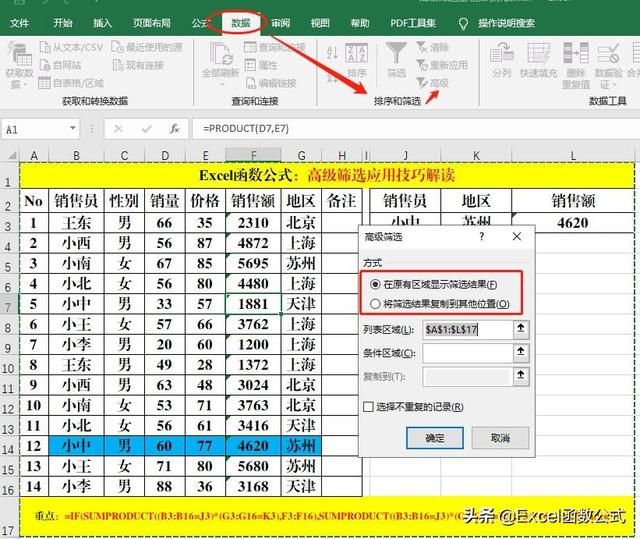Click Refresh All (全部刷新) icon
The width and height of the screenshot is (640, 539).
pos(221,54)
